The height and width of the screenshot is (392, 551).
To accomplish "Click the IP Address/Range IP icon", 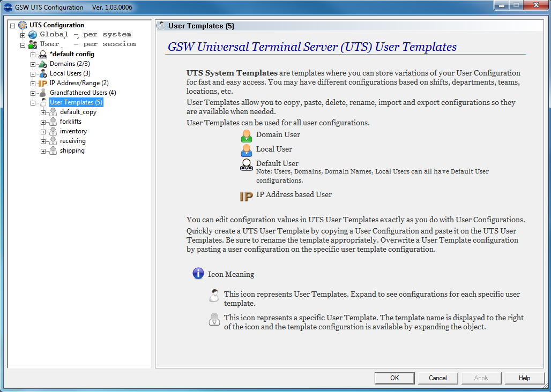I will tap(43, 84).
